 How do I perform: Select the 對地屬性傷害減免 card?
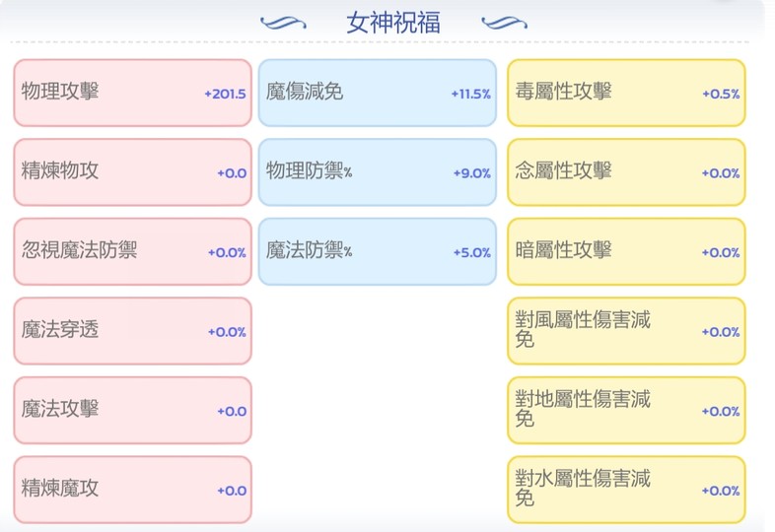(x=626, y=411)
